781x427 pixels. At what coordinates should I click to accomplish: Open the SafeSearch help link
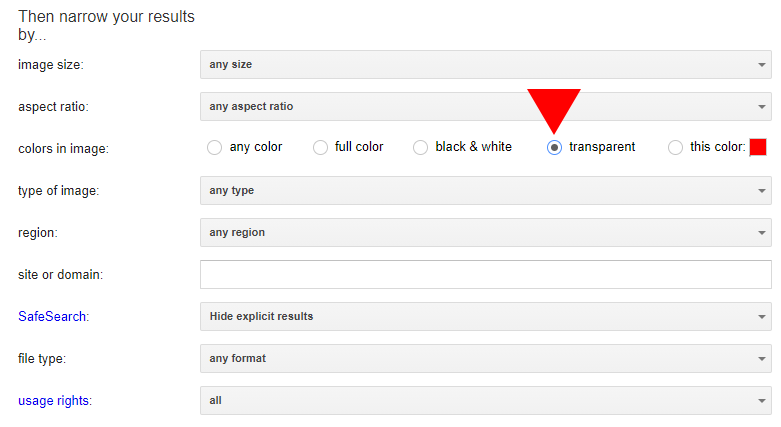(52, 316)
